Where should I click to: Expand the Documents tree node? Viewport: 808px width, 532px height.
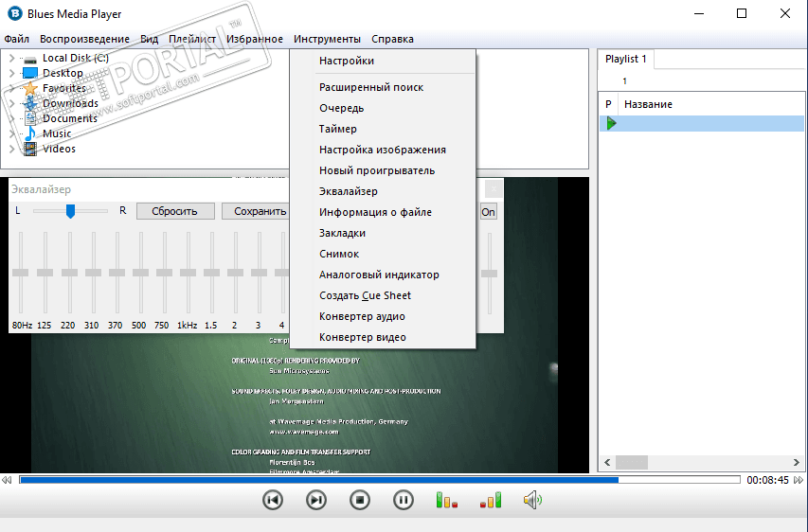(12, 118)
